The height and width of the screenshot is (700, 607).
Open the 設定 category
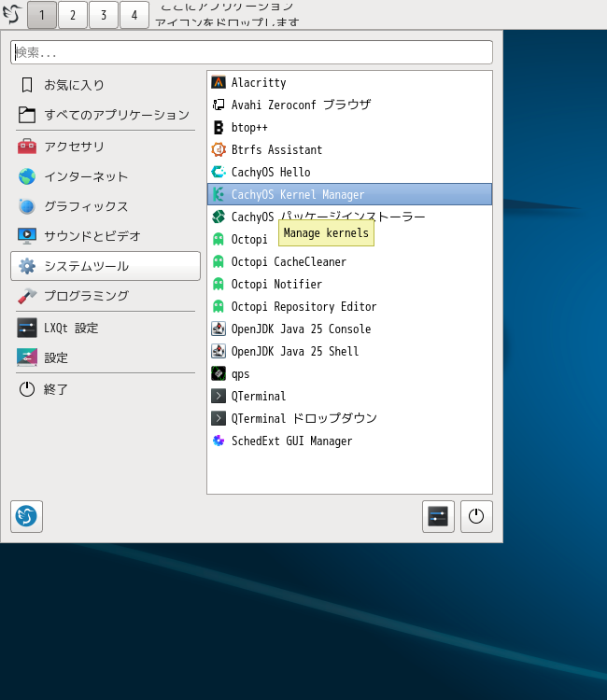click(106, 357)
